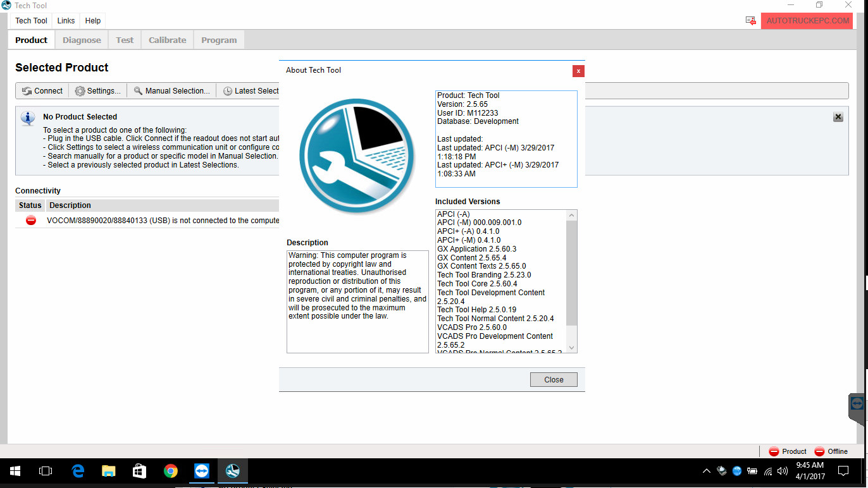
Task: Launch Microsoft Edge from the taskbar
Action: point(78,471)
